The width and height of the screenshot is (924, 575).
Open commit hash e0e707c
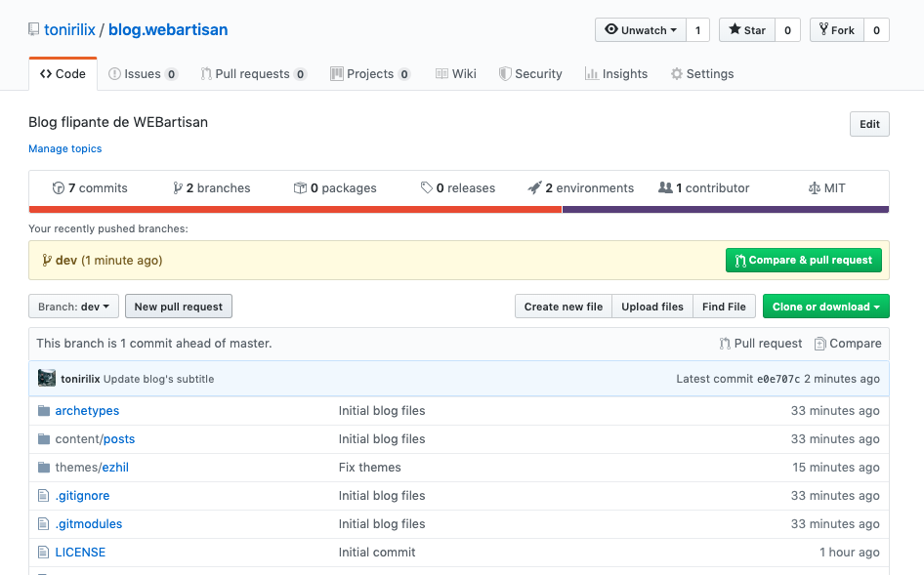[778, 379]
